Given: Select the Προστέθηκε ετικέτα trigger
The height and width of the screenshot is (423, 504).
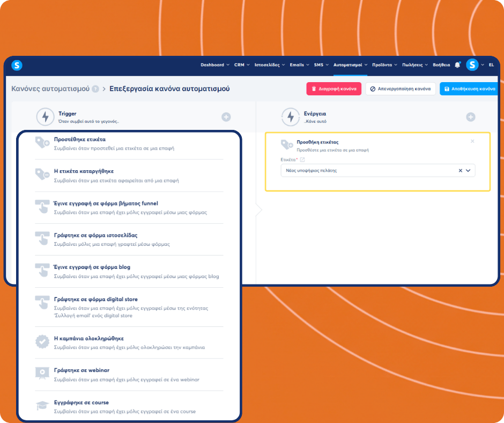Looking at the screenshot, I should click(129, 143).
